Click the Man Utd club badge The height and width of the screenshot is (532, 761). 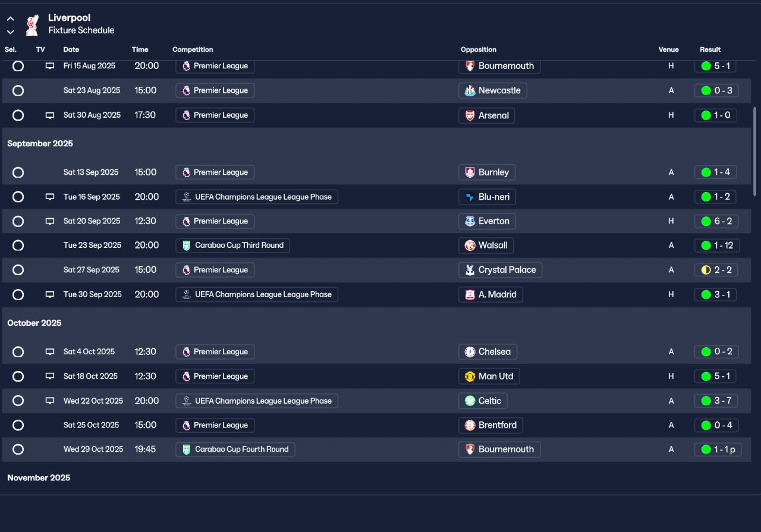[x=470, y=376]
